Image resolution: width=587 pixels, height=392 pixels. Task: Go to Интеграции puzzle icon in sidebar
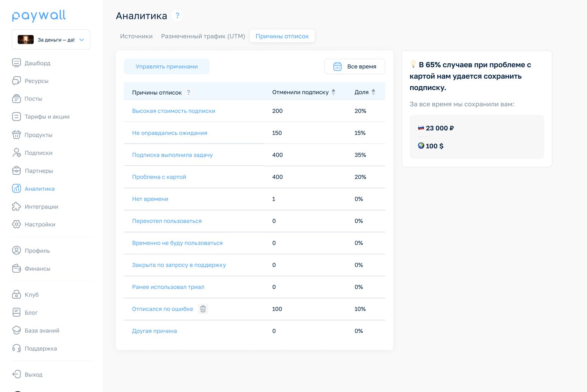point(16,207)
